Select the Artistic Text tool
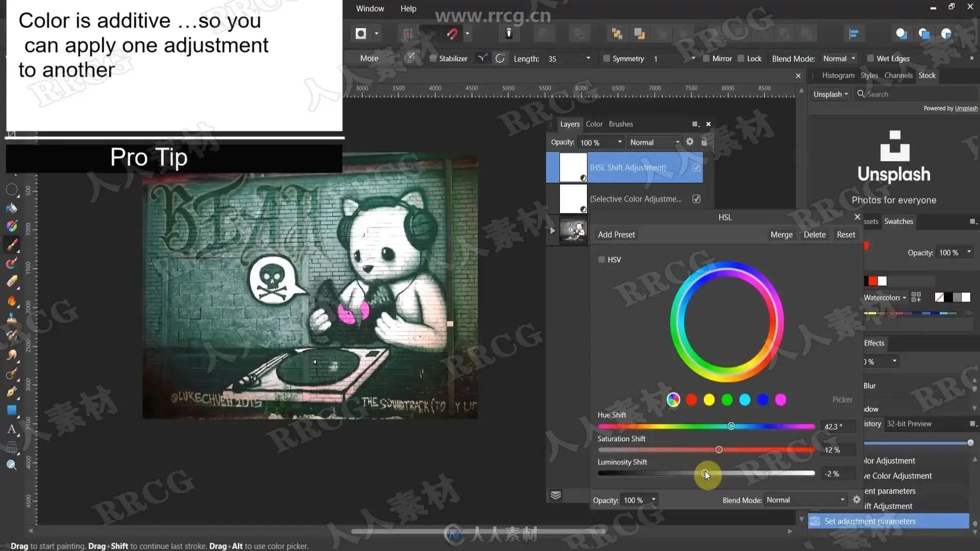Screen dimensions: 980x551 [x=12, y=429]
